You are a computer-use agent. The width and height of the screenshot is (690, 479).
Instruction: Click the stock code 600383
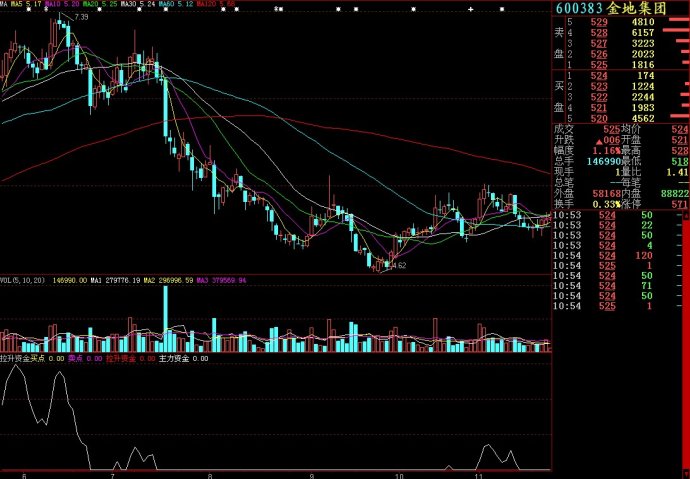(x=580, y=8)
